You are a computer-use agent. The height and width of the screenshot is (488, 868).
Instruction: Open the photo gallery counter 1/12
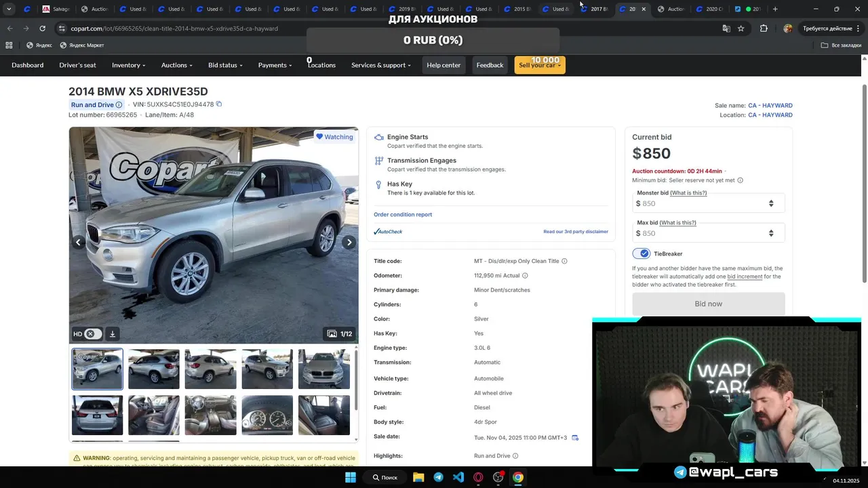[340, 333]
